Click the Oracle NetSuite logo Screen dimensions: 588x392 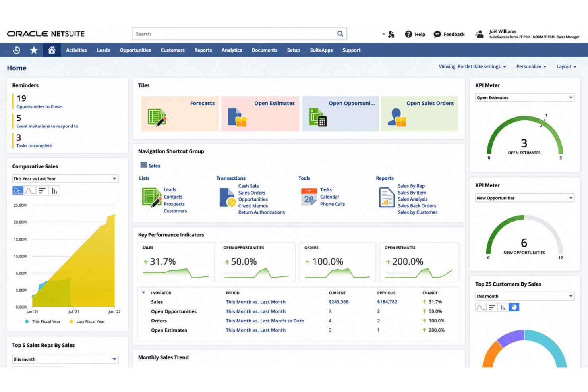[x=46, y=34]
